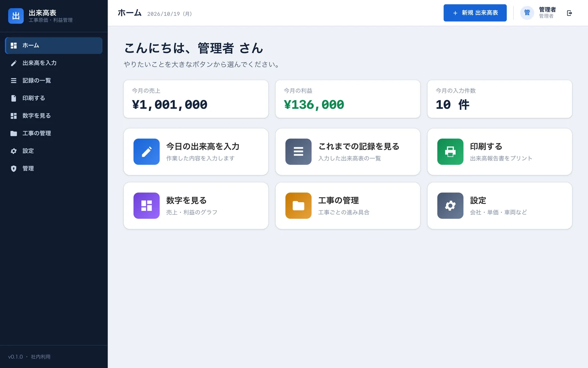Click the こんにちは、管理者 さん greeting heading
Viewport: 588px width, 368px height.
tap(194, 48)
